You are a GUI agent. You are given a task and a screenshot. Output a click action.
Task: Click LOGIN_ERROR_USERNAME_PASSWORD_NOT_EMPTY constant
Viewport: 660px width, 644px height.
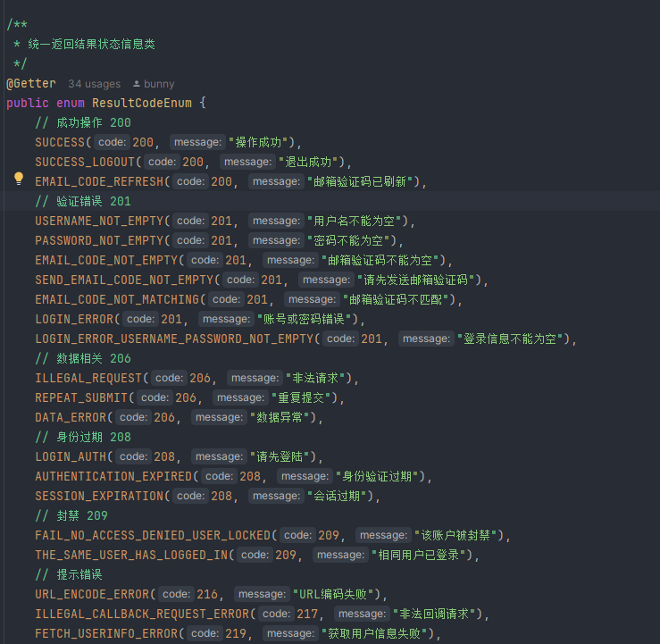point(174,339)
